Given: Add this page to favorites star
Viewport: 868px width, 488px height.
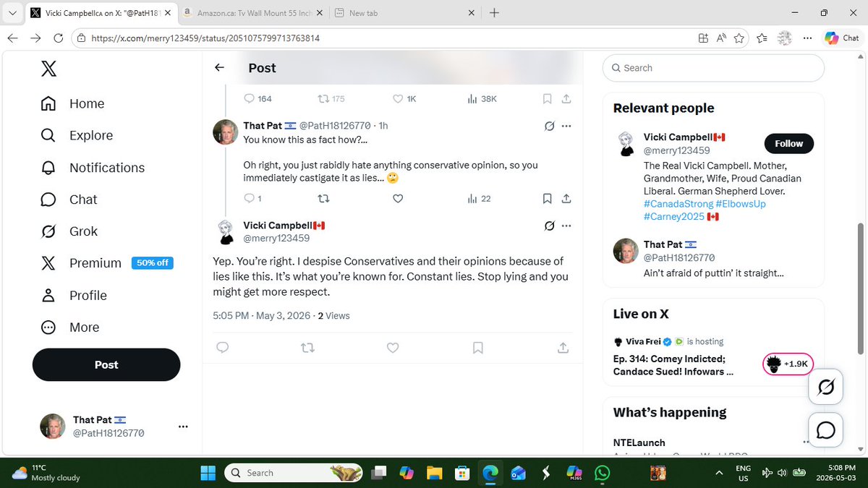Looking at the screenshot, I should (740, 38).
